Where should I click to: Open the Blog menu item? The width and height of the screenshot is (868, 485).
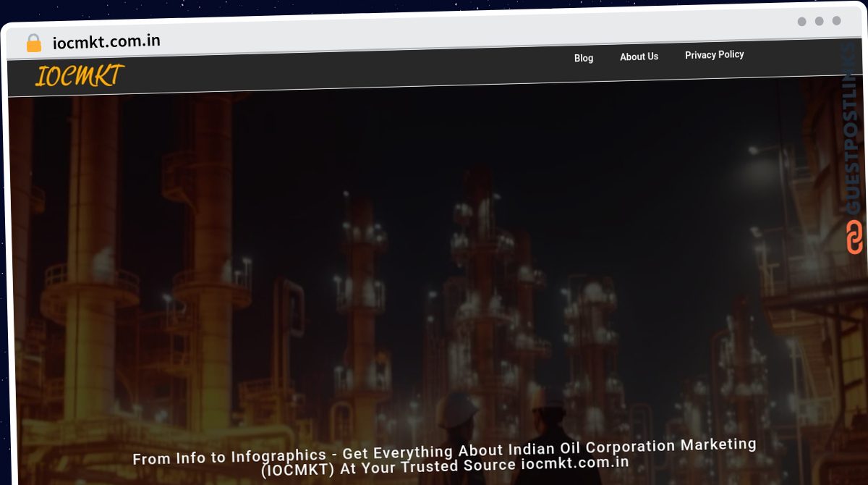pyautogui.click(x=584, y=58)
